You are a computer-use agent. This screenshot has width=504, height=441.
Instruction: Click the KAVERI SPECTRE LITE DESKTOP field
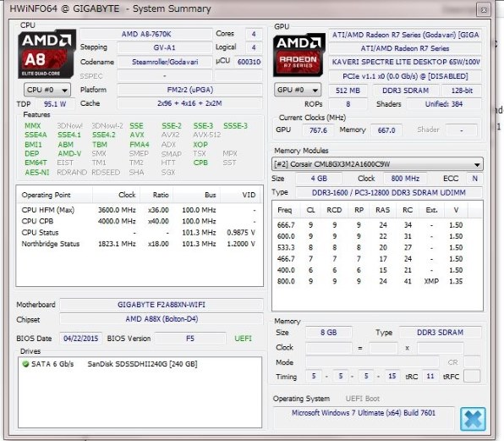click(x=405, y=62)
